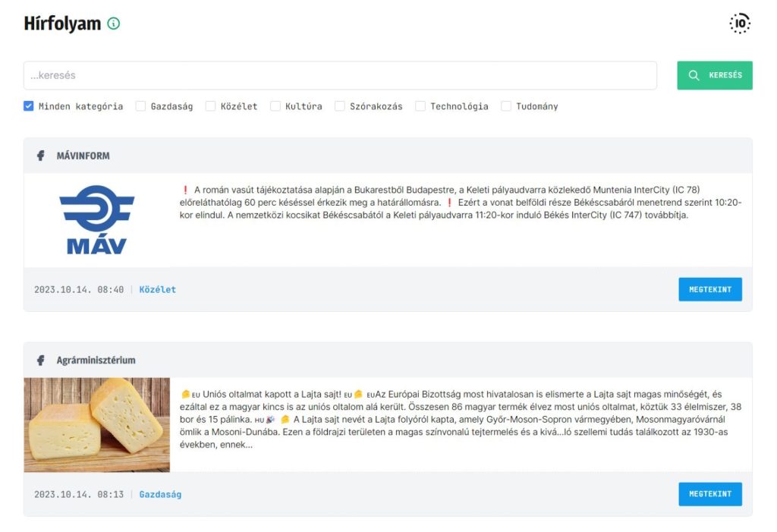Click MEGTEKINT on the MÁVINFORM post

pos(709,289)
